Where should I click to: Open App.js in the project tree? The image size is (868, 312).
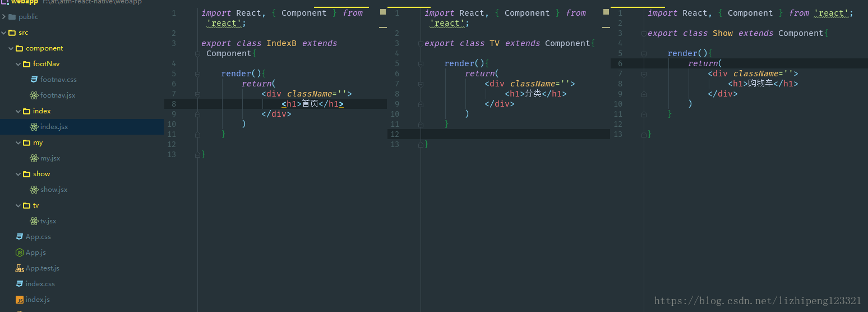(36, 253)
